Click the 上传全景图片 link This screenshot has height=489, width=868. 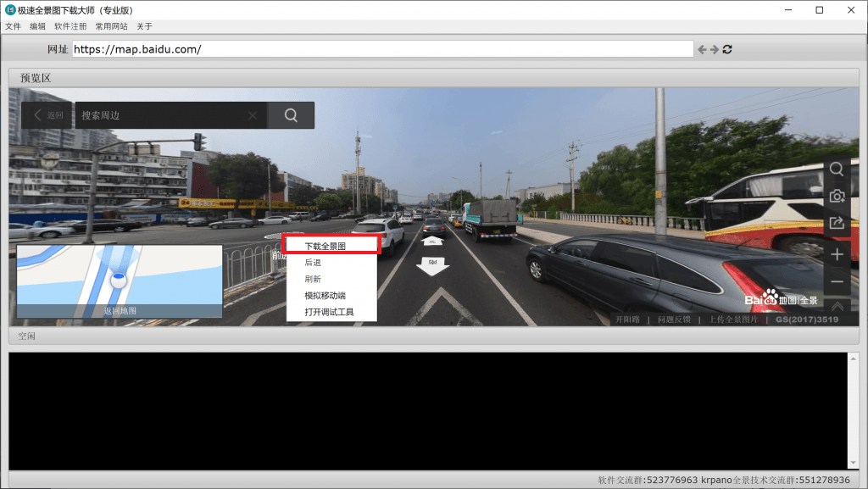pos(727,320)
